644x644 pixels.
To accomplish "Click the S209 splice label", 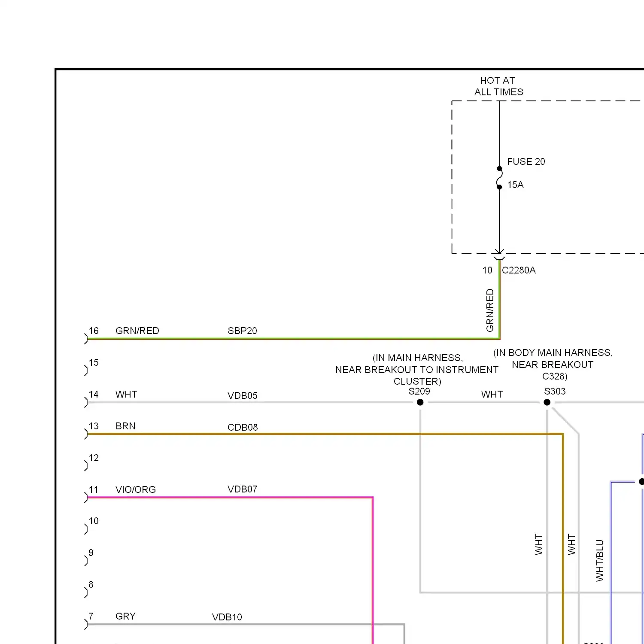I will 419,391.
